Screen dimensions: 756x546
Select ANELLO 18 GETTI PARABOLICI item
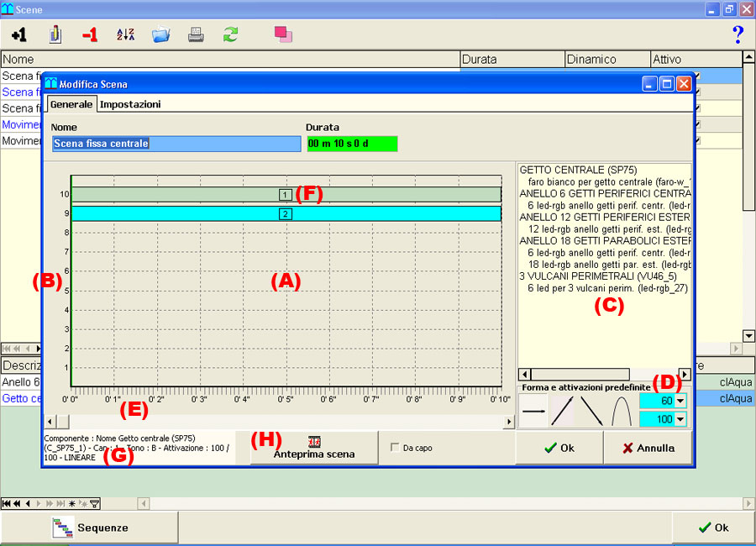(x=605, y=240)
